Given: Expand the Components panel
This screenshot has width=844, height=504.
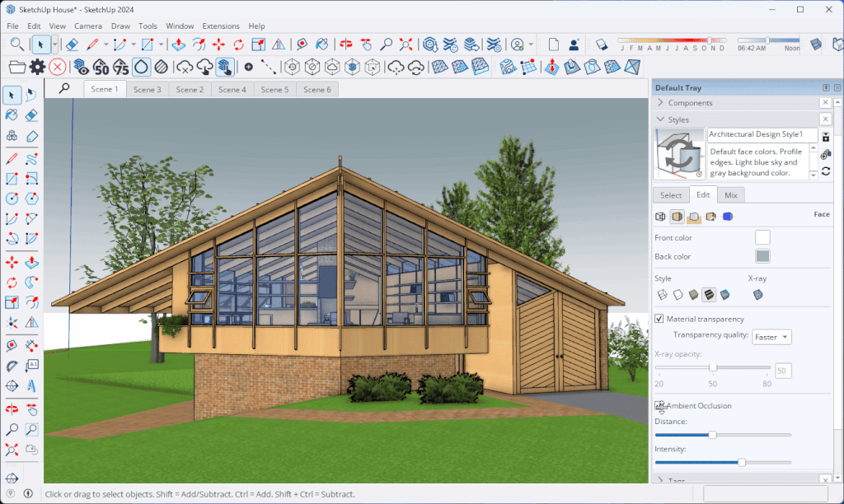Looking at the screenshot, I should (659, 102).
